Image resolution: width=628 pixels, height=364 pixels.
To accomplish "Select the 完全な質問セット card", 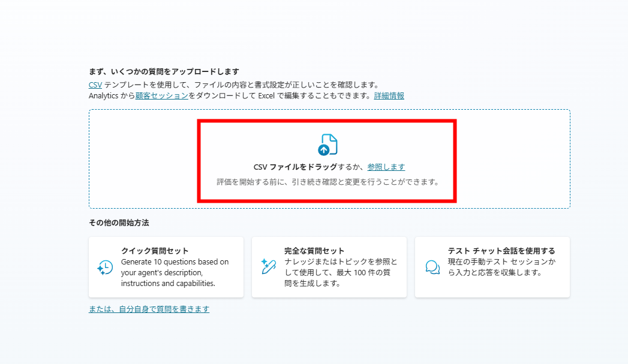I will [329, 267].
